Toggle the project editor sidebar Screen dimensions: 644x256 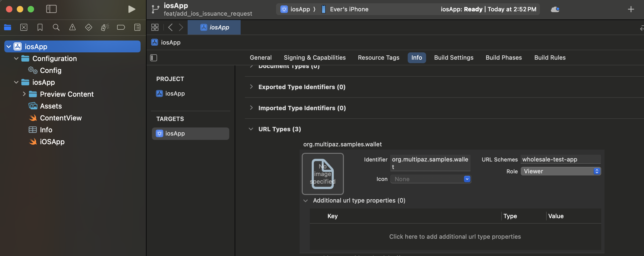coord(153,58)
